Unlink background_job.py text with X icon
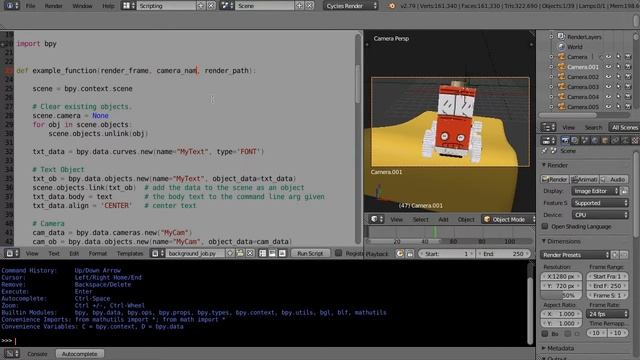This screenshot has width=640, height=360. 250,253
